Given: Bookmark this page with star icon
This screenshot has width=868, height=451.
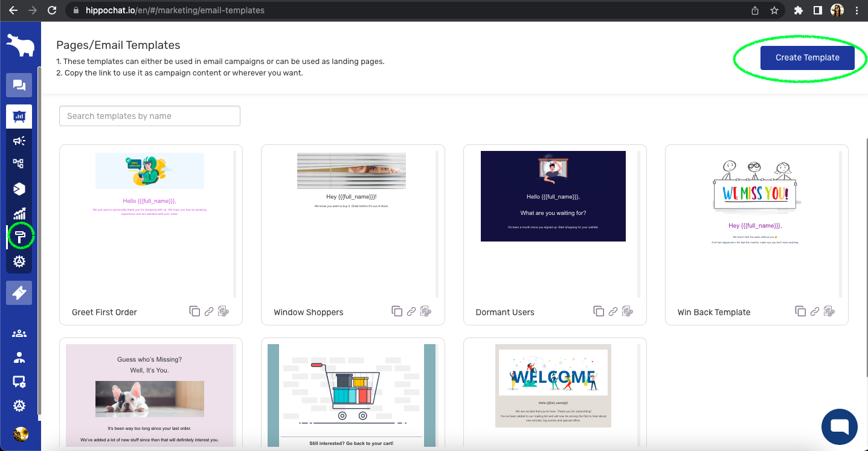Looking at the screenshot, I should pos(774,10).
